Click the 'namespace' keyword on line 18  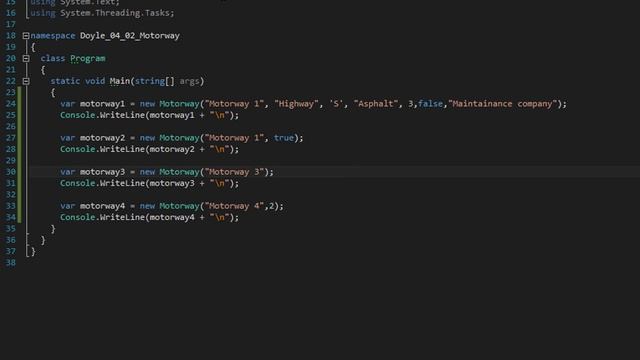point(53,36)
